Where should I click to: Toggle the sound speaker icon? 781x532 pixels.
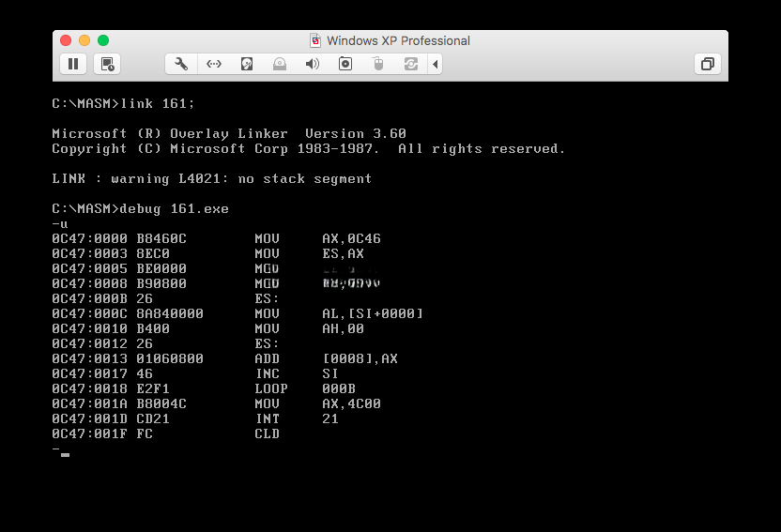pyautogui.click(x=313, y=64)
